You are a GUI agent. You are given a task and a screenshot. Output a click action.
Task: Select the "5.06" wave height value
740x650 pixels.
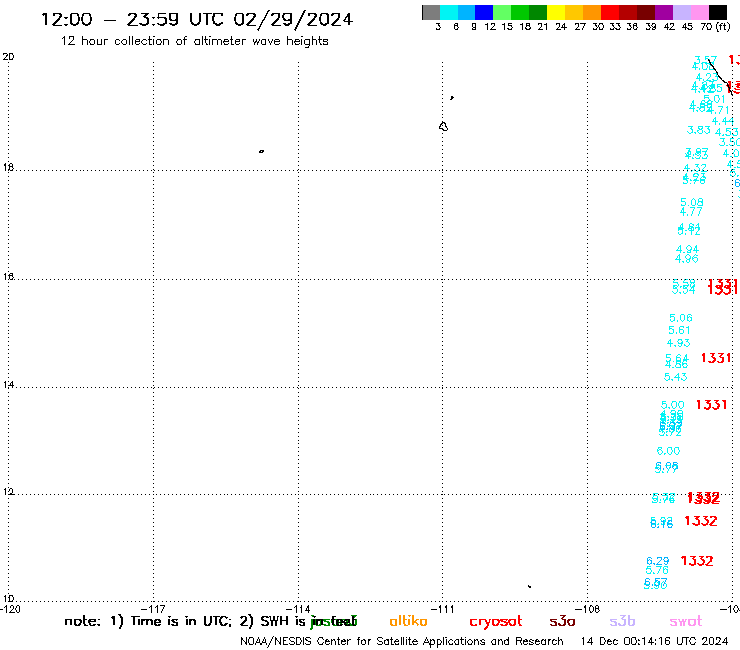(x=681, y=318)
